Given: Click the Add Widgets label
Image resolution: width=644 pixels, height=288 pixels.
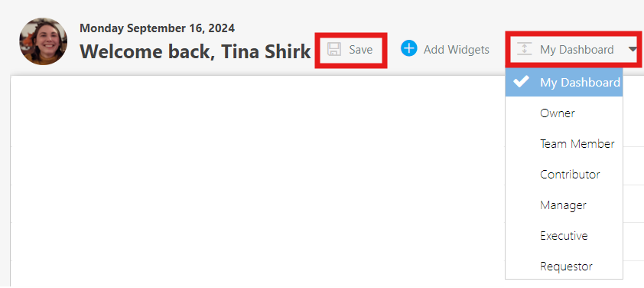Looking at the screenshot, I should click(457, 50).
